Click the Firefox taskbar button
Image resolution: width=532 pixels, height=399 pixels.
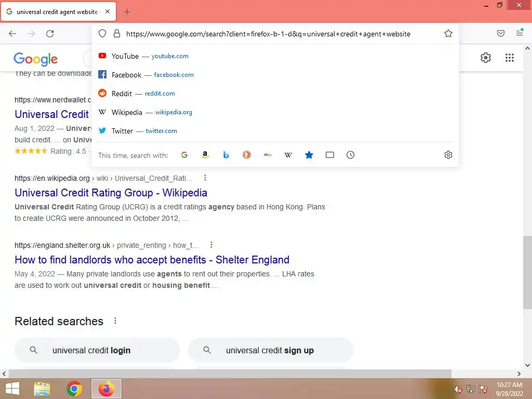107,389
